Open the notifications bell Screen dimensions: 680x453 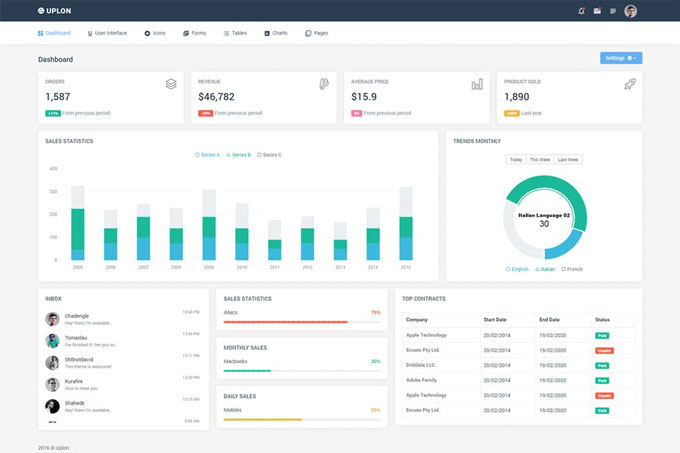(582, 11)
